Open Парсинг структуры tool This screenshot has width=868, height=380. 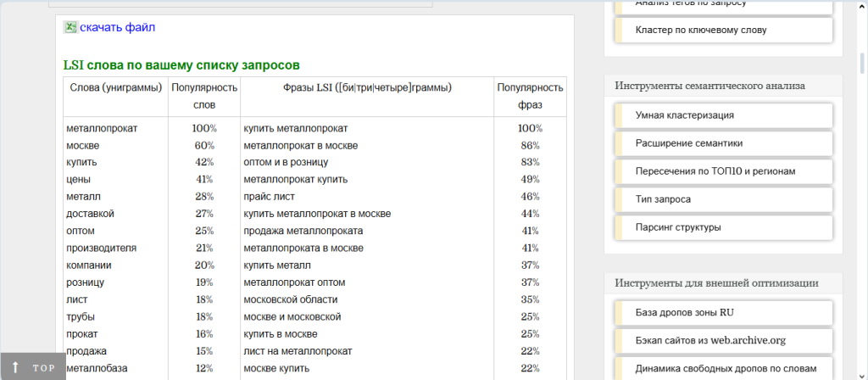pos(678,227)
